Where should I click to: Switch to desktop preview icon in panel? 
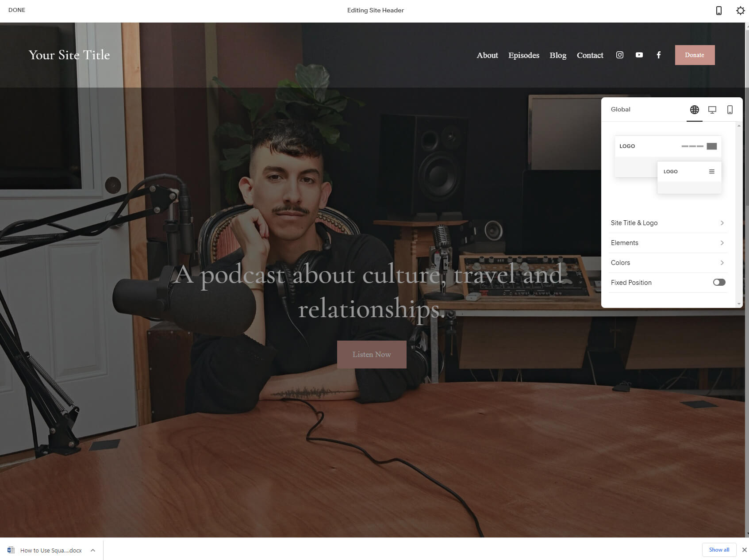click(712, 109)
